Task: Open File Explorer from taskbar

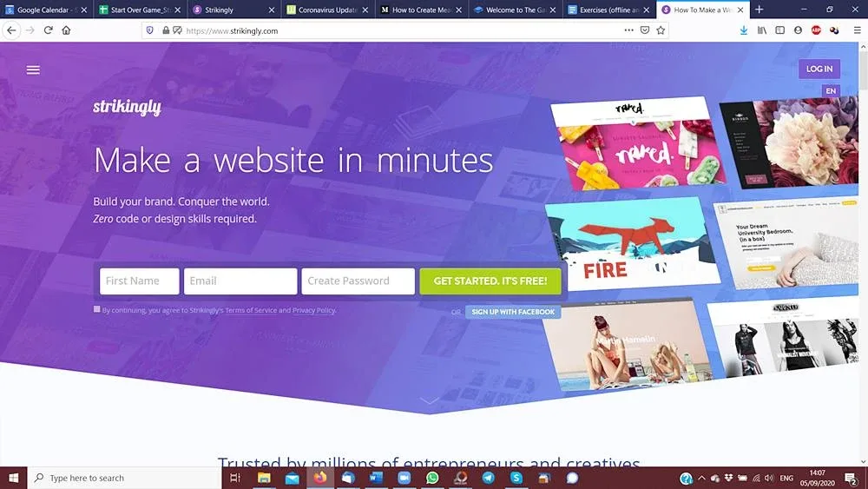Action: (264, 478)
